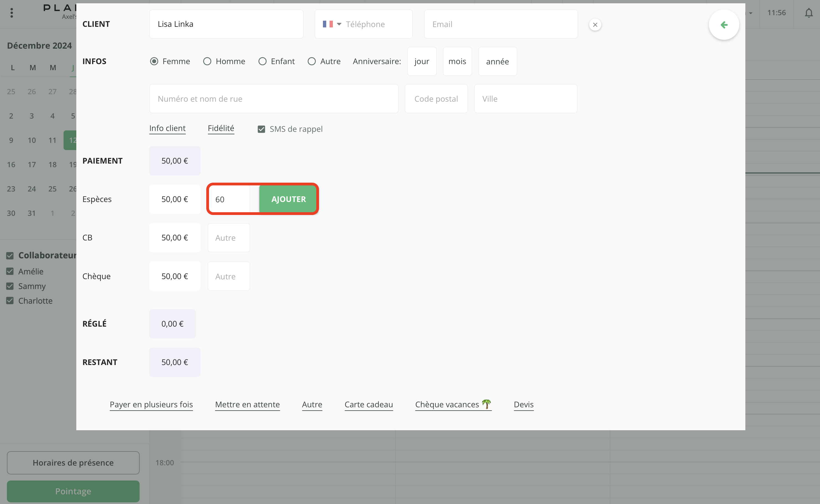Click the green back arrow button
The height and width of the screenshot is (504, 820).
[724, 25]
